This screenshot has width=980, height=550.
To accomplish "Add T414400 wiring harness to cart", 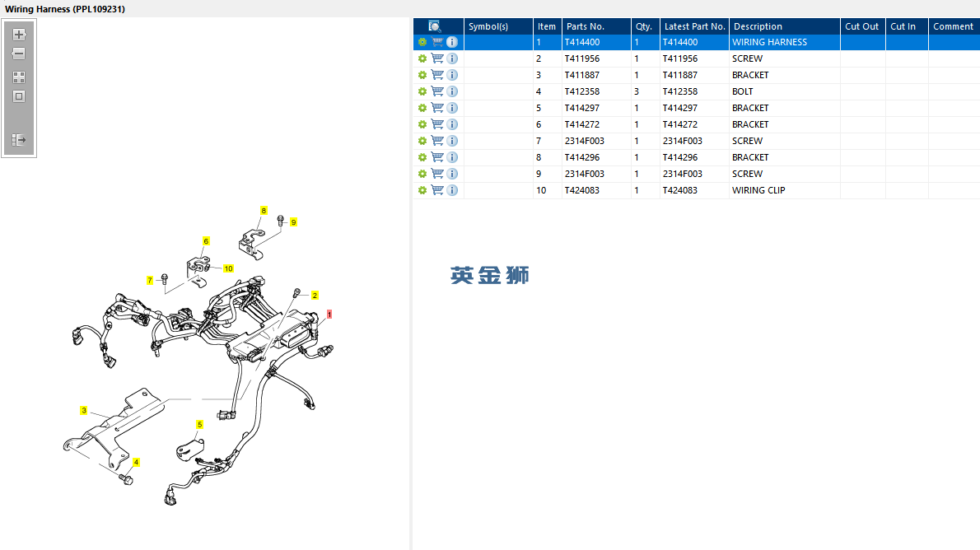I will tap(437, 42).
